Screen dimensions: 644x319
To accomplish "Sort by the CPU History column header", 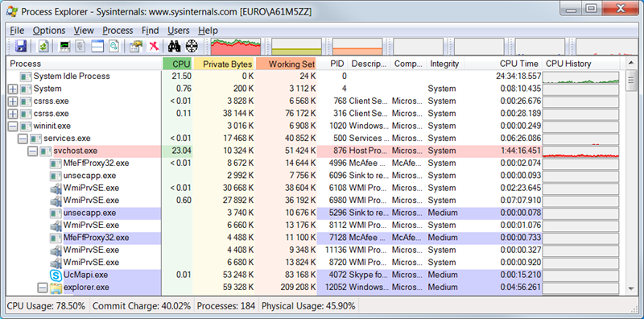I will pyautogui.click(x=581, y=64).
